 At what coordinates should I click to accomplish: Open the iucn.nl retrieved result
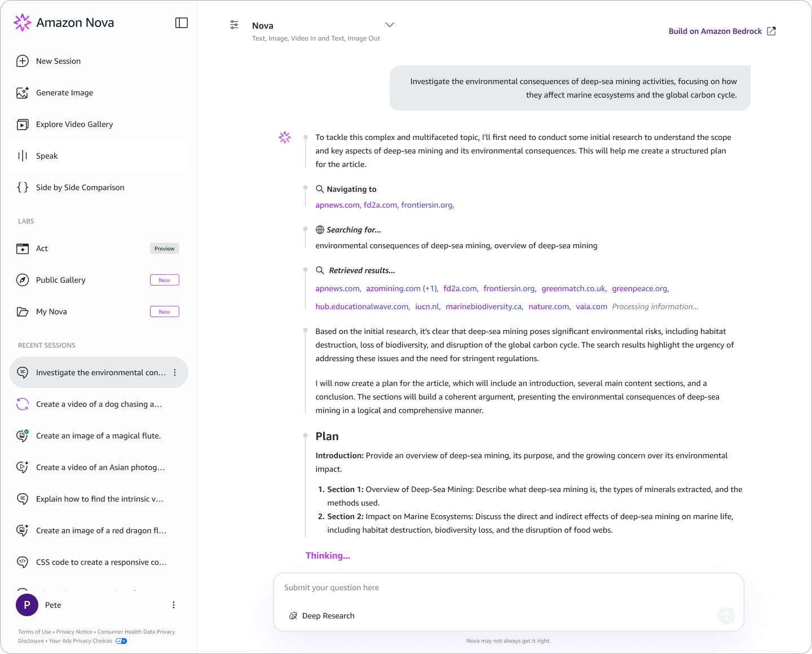pyautogui.click(x=427, y=306)
